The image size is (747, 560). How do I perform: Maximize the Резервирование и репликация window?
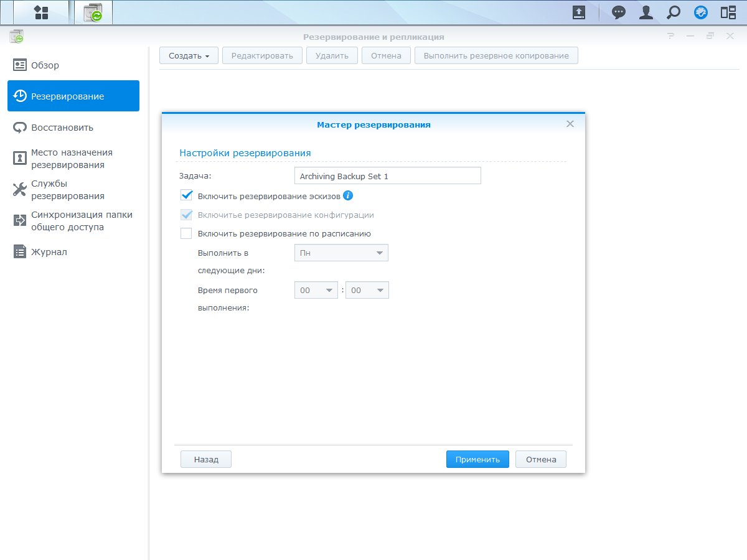point(710,37)
